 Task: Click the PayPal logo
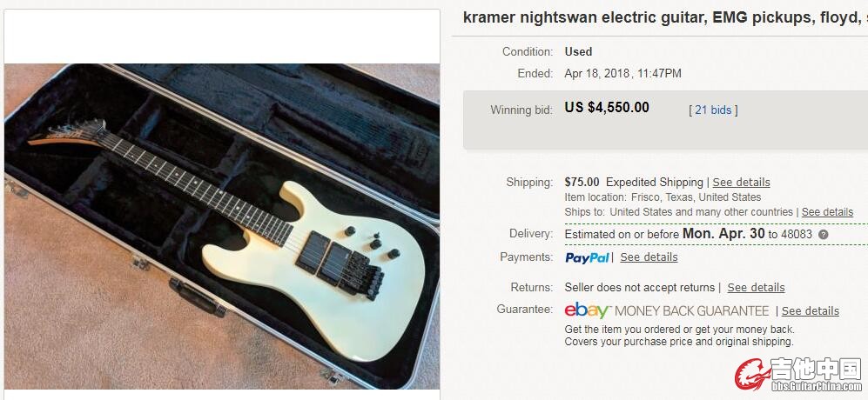(x=587, y=257)
